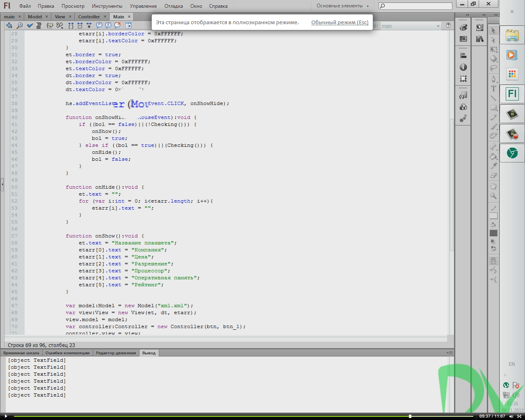525x420 pixels.
Task: Open the Отладка menu
Action: [x=173, y=6]
